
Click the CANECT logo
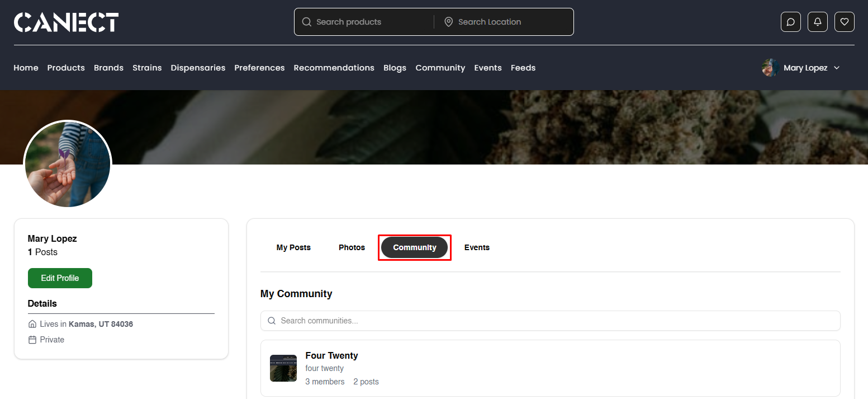tap(66, 22)
